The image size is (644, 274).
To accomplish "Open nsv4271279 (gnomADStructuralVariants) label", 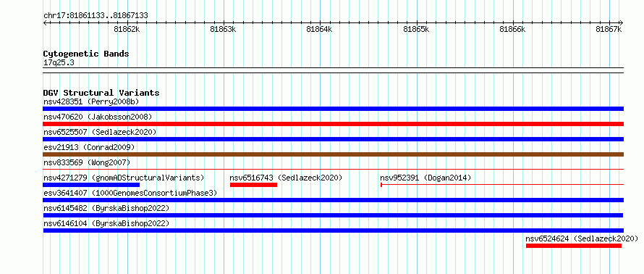I will tap(124, 178).
